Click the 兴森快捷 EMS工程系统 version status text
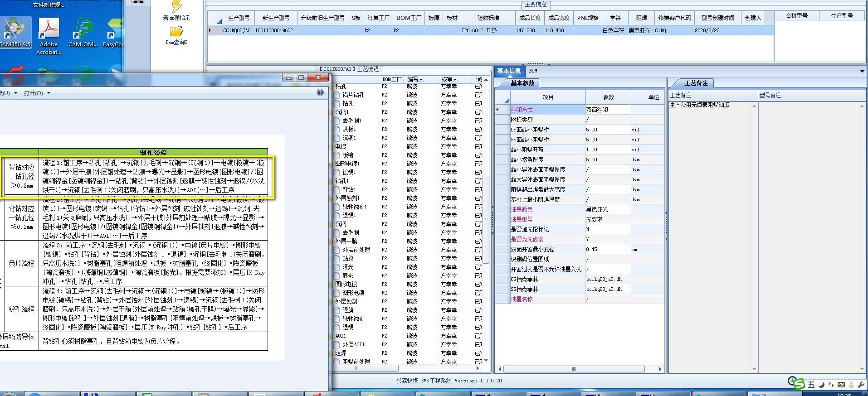868x396 pixels. click(x=449, y=381)
